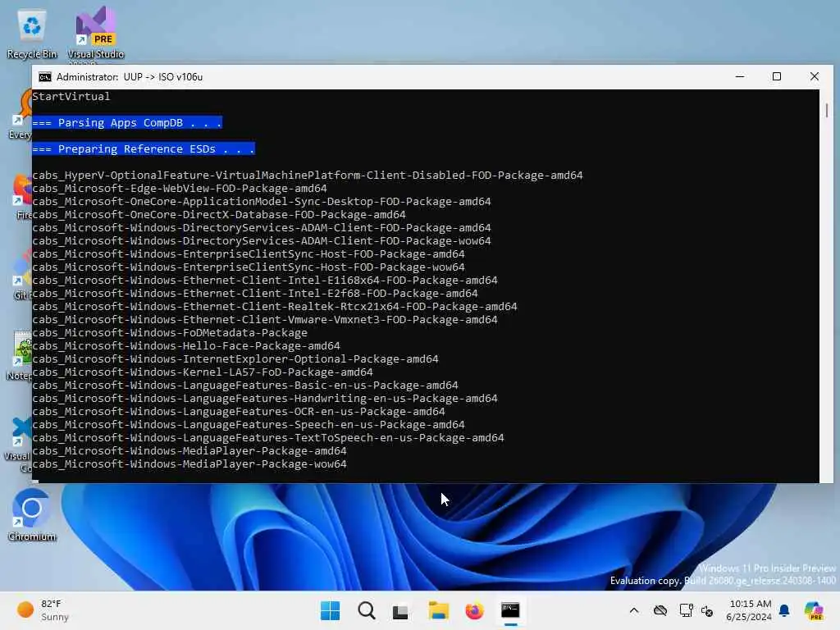Click the title 'Administrator: UUP -> ISO v106u'

point(130,77)
